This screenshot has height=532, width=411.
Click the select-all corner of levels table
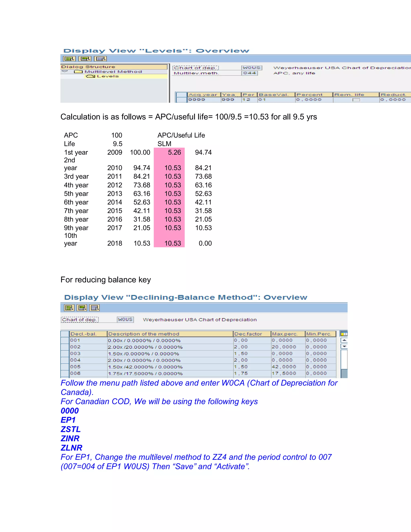pos(181,95)
